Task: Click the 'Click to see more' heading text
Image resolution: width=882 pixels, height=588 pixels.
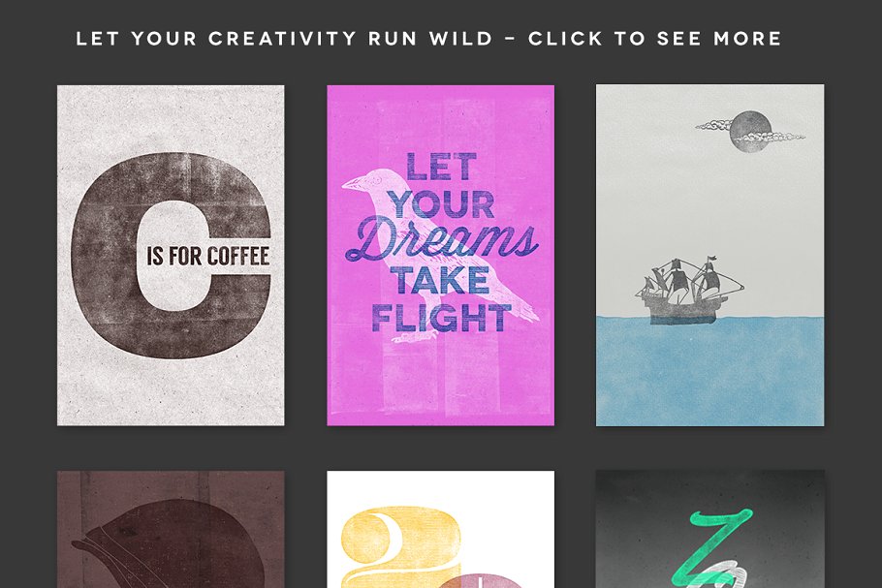Action: tap(655, 38)
